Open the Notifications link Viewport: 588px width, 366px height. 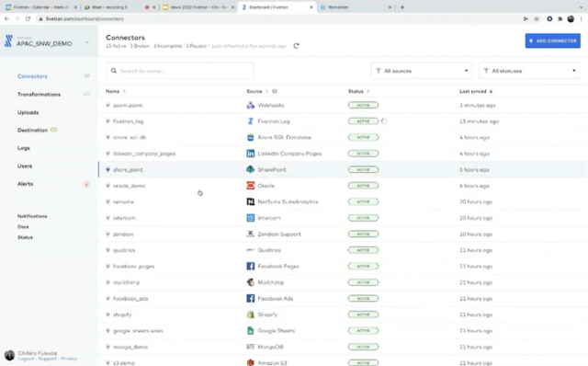32,216
